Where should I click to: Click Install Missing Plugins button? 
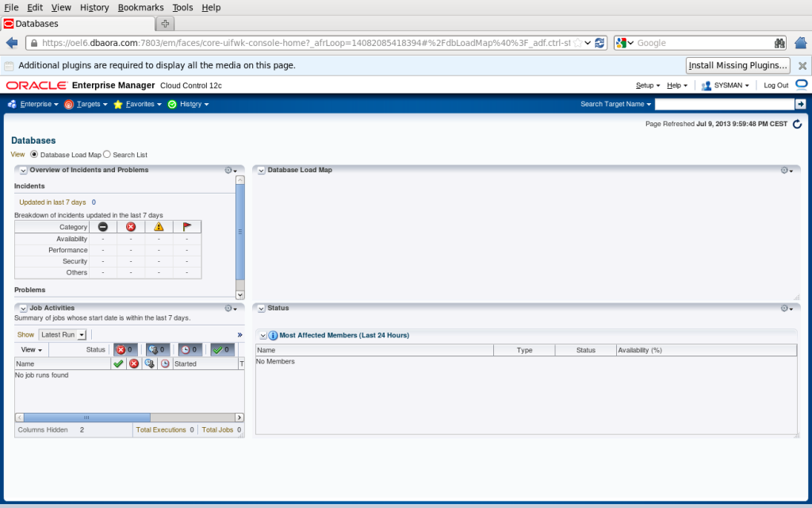[x=738, y=65]
